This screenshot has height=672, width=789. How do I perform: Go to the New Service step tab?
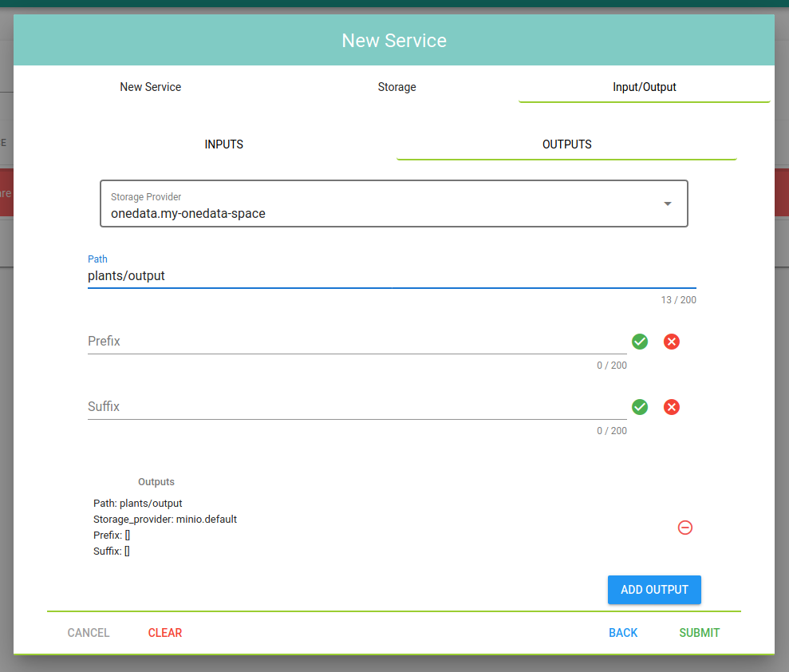tap(150, 87)
